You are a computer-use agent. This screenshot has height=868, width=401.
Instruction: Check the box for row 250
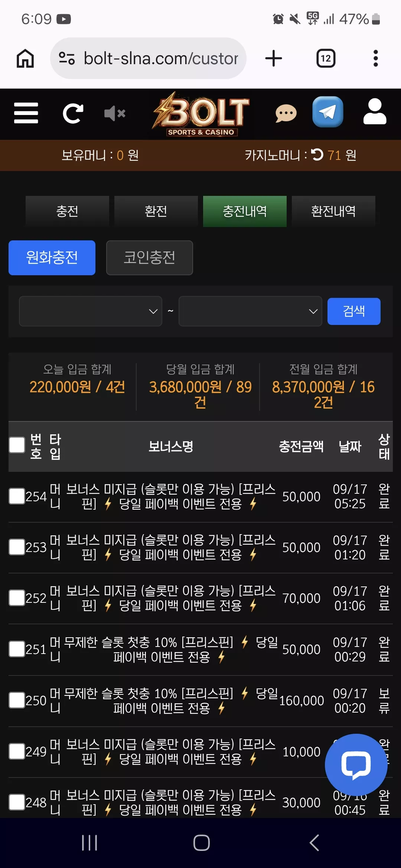(x=17, y=700)
